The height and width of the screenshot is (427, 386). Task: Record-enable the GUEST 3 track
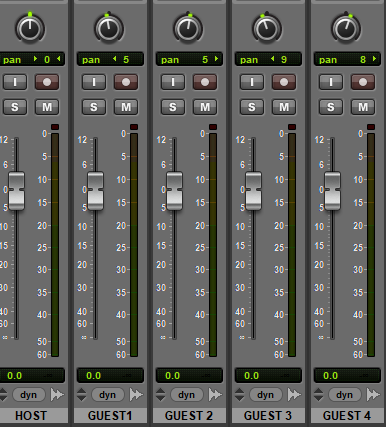(284, 82)
